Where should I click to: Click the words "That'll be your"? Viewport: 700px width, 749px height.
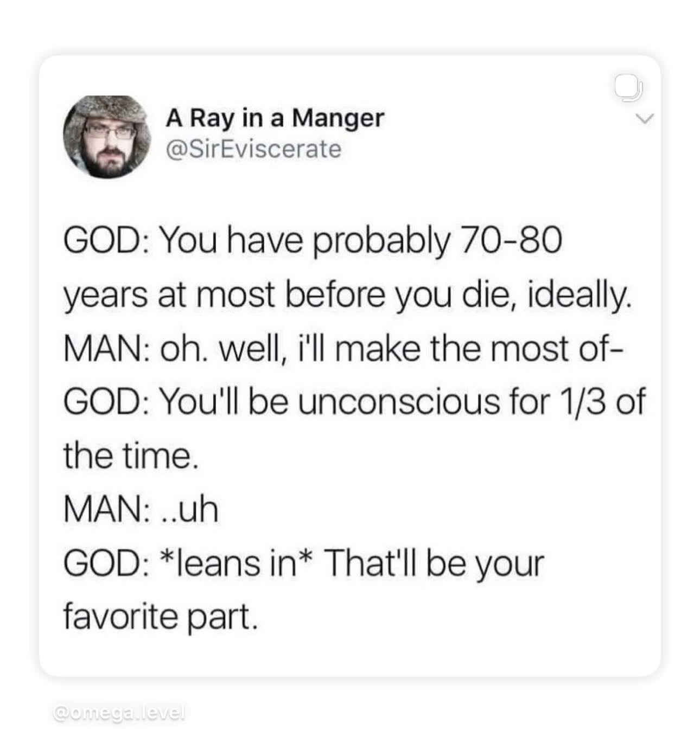(x=434, y=563)
